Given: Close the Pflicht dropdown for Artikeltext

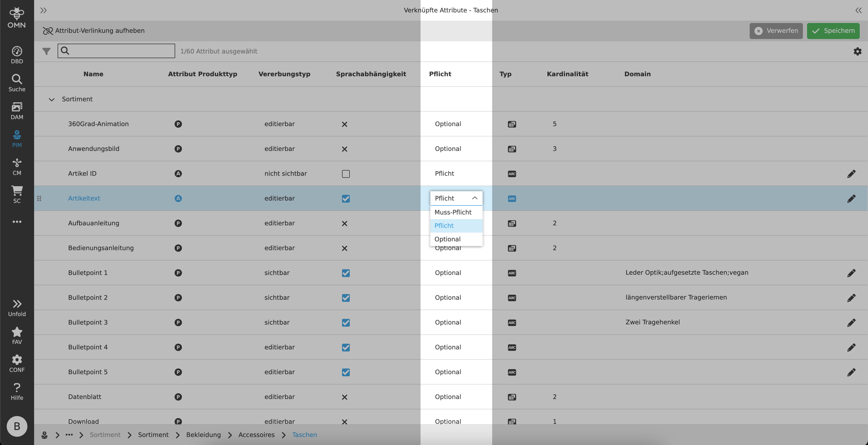Looking at the screenshot, I should point(475,198).
